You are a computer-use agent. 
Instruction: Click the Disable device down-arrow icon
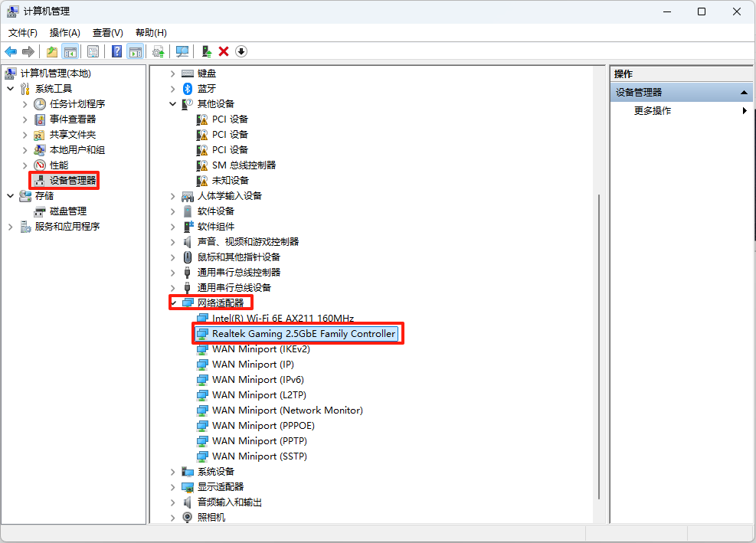[x=241, y=51]
